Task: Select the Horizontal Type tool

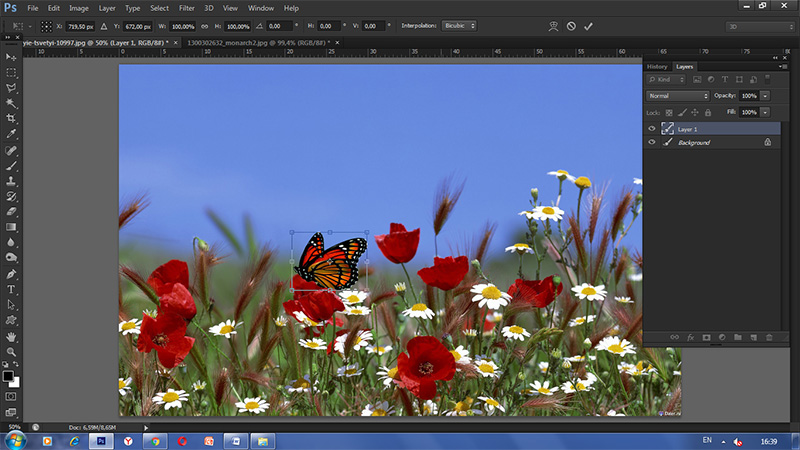Action: point(11,290)
